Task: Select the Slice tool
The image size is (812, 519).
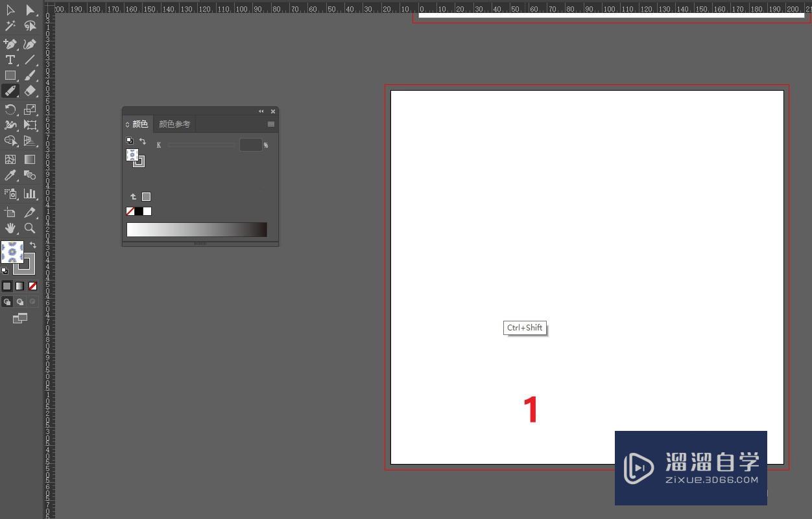Action: [30, 212]
